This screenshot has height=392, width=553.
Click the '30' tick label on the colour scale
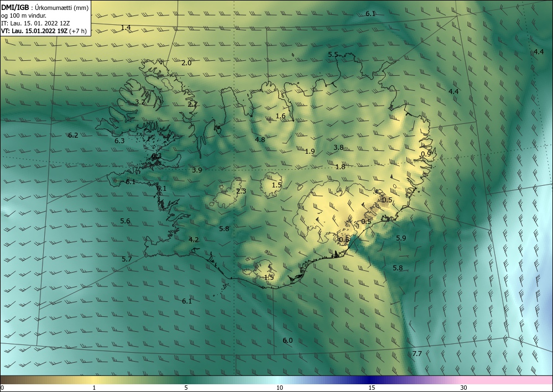(x=464, y=388)
